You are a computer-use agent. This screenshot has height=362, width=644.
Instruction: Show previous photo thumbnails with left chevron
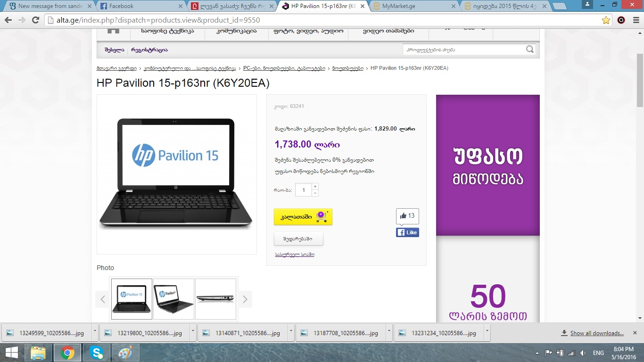[102, 299]
